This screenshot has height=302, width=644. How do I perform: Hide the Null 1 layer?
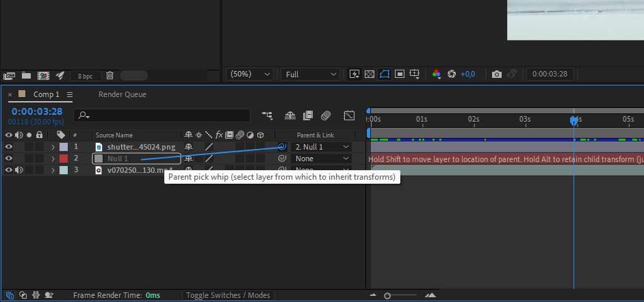(9, 158)
